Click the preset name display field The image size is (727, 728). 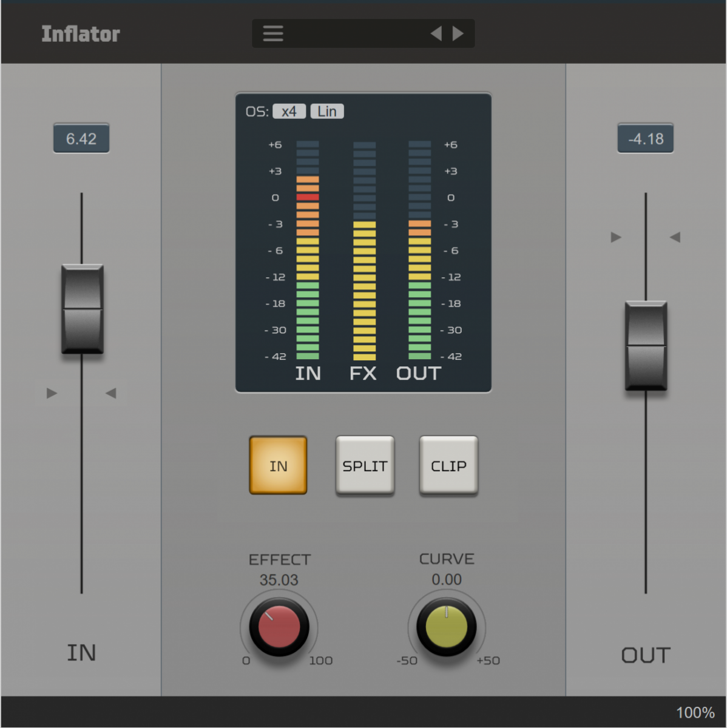click(363, 33)
